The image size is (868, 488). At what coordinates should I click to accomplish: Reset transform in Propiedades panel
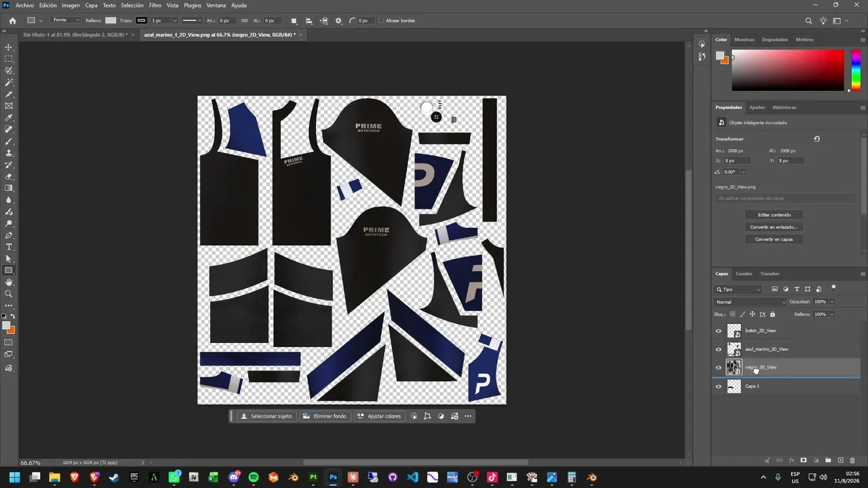click(x=816, y=139)
